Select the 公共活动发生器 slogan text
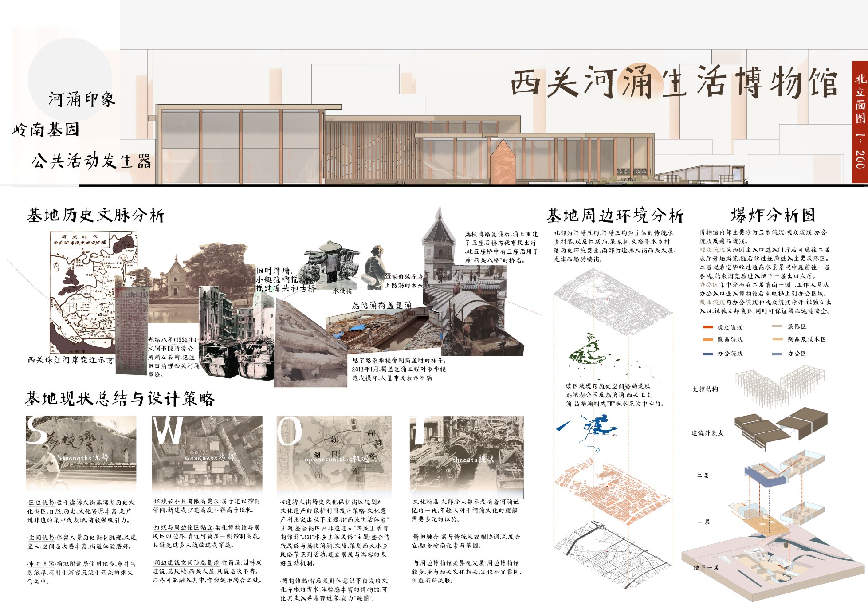 pyautogui.click(x=92, y=161)
